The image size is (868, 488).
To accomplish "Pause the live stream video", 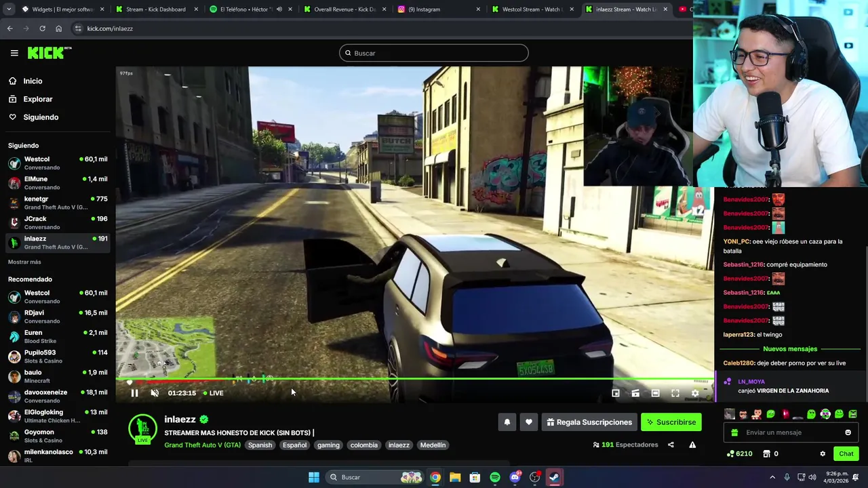I will (x=134, y=393).
